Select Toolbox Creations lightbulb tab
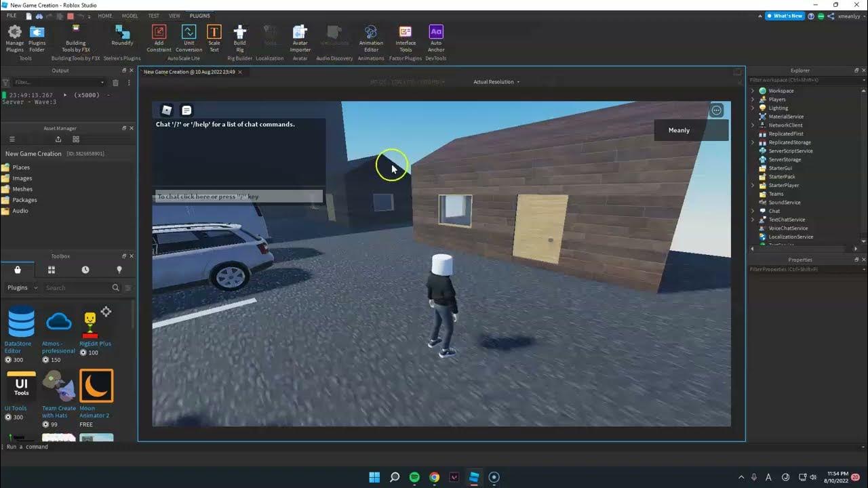The image size is (868, 488). click(119, 270)
